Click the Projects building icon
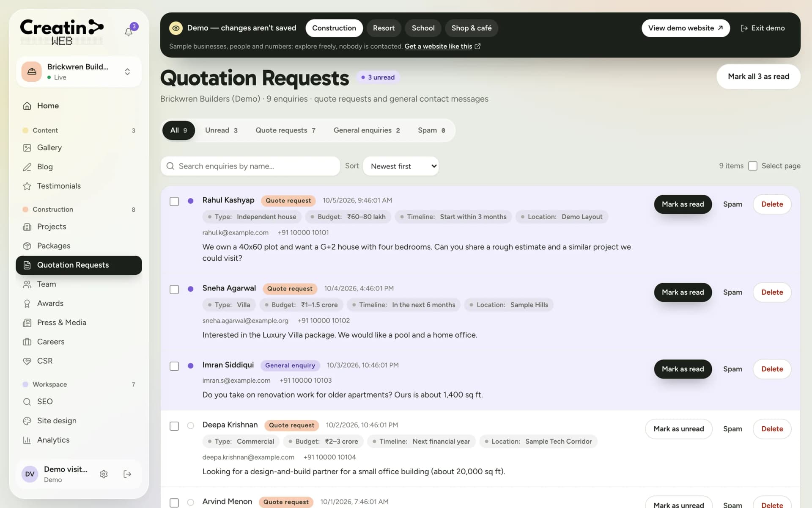 27,227
